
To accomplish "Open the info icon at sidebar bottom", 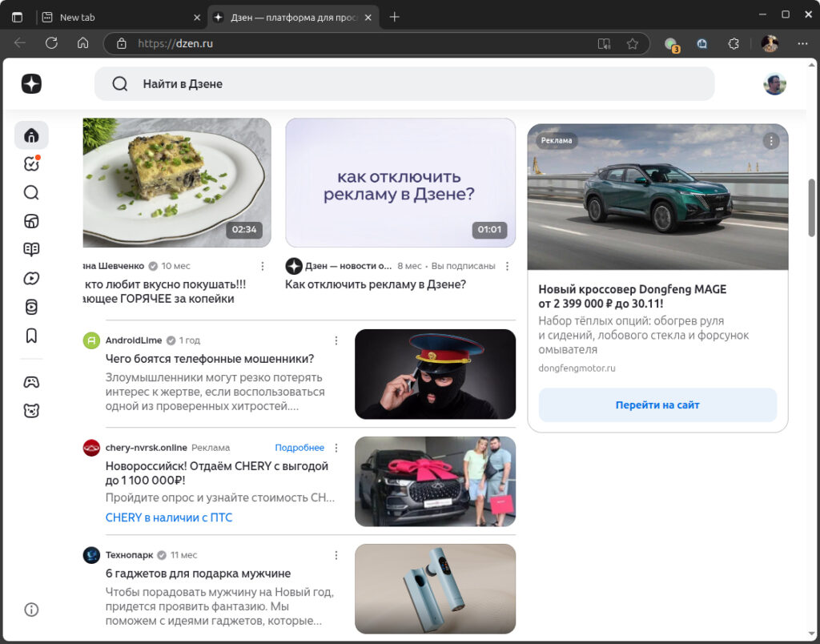I will pyautogui.click(x=31, y=610).
